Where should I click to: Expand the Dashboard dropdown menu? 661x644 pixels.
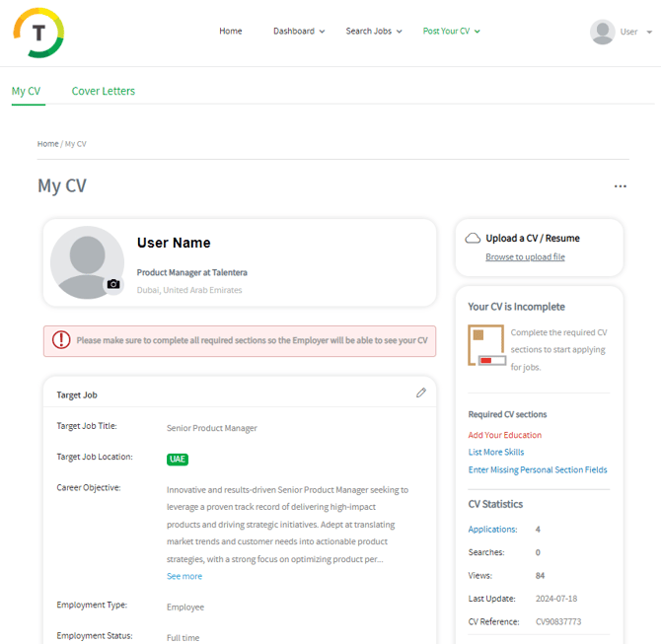[x=298, y=32]
